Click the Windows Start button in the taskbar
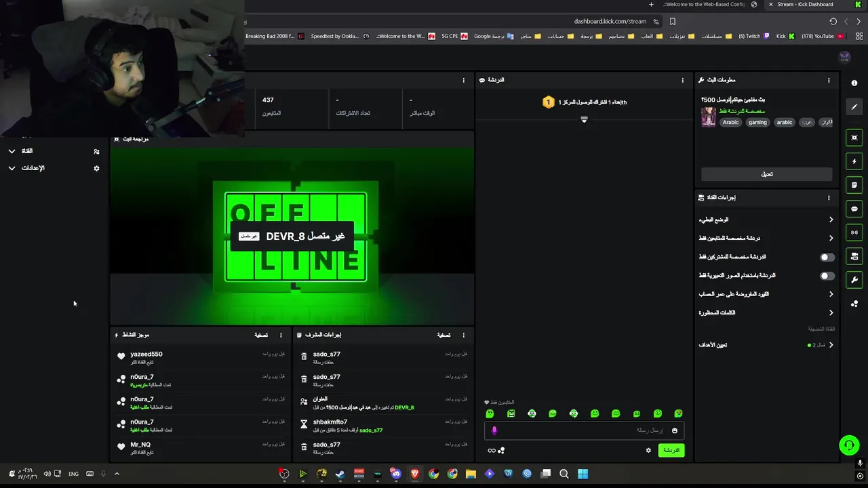This screenshot has height=488, width=868. click(583, 474)
